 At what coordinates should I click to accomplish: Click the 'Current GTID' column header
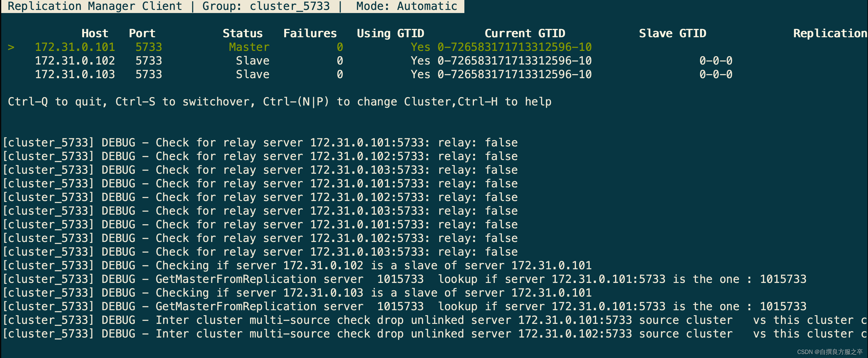point(525,34)
